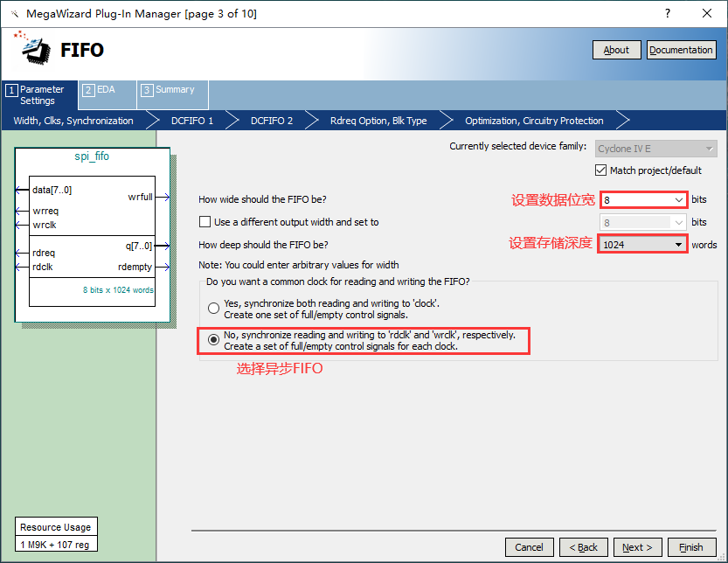
Task: Click the FIFO chip logo icon
Action: pos(34,49)
